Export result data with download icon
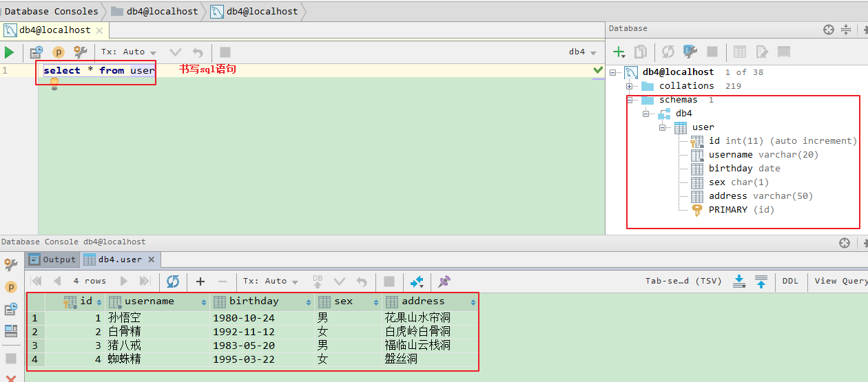Viewport: 868px width, 382px height. coord(739,282)
